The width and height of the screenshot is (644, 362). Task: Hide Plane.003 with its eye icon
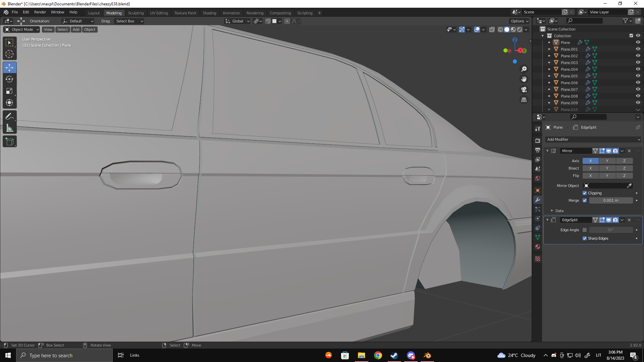click(x=638, y=63)
